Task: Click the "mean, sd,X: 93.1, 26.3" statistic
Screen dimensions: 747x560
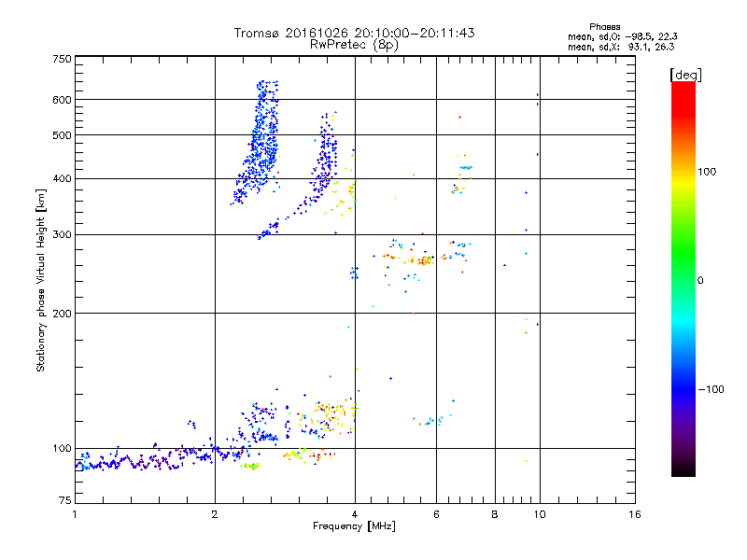Action: [621, 47]
